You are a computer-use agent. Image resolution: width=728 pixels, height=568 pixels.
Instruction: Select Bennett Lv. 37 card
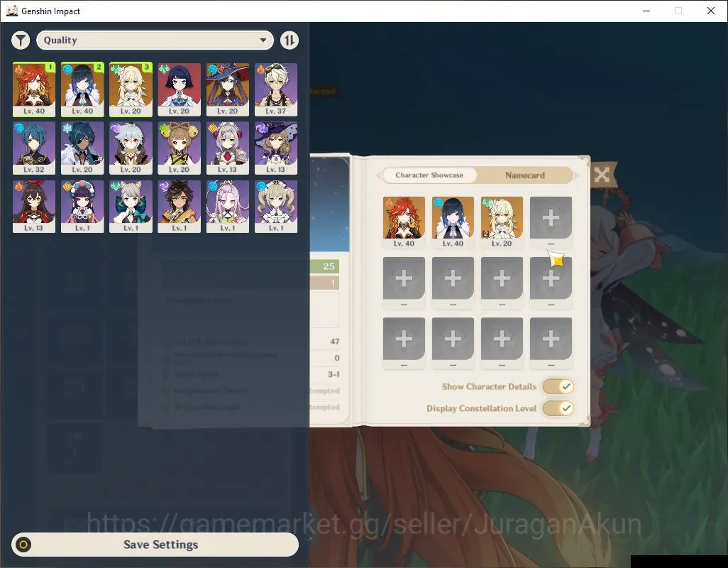pos(276,89)
